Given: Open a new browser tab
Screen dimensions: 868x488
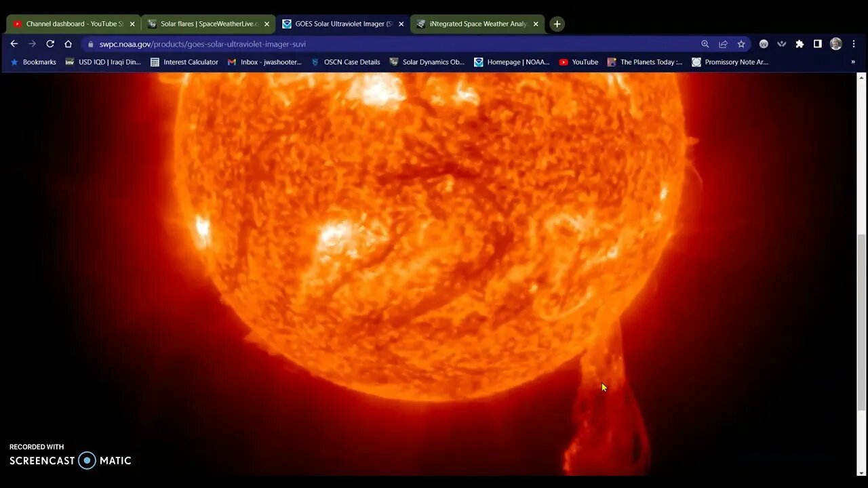Looking at the screenshot, I should click(557, 24).
